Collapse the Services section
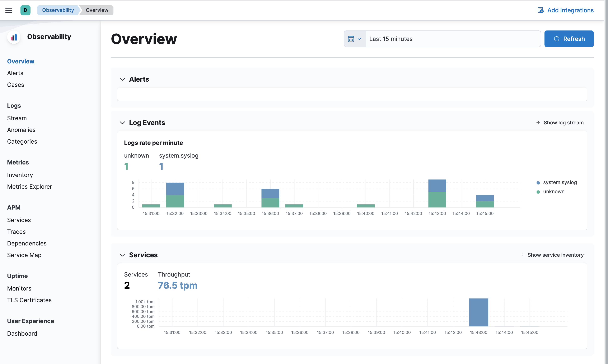Screen dimensions: 608x364 122,255
